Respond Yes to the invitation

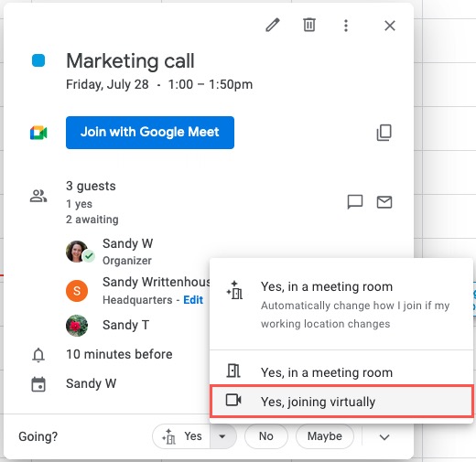(181, 436)
